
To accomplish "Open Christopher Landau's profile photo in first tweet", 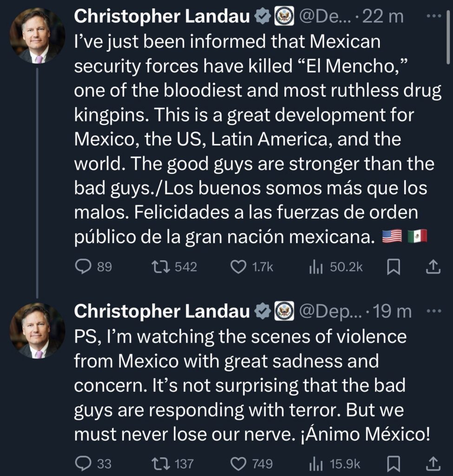I will (x=38, y=36).
